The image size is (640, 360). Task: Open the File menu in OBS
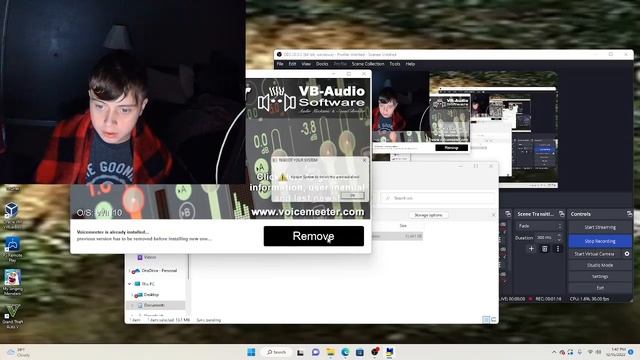(280, 64)
